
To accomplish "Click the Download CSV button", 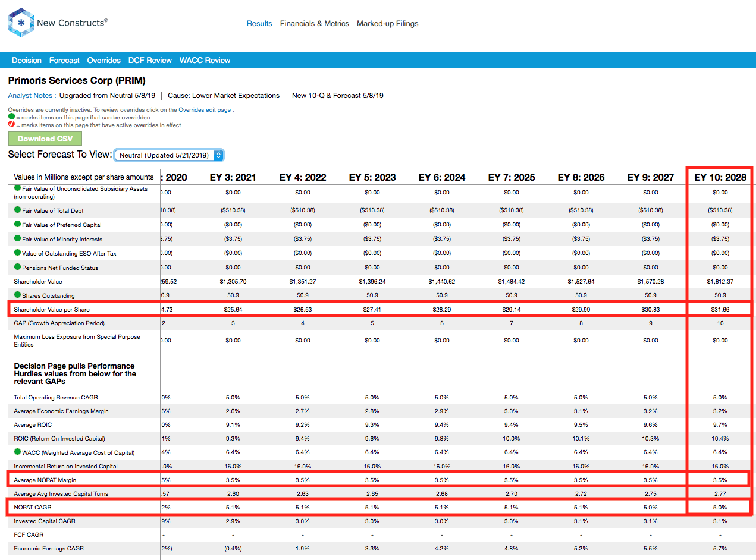I will 45,139.
